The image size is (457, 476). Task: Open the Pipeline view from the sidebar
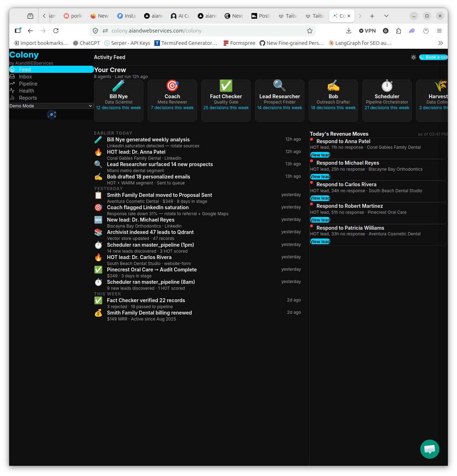(12, 83)
